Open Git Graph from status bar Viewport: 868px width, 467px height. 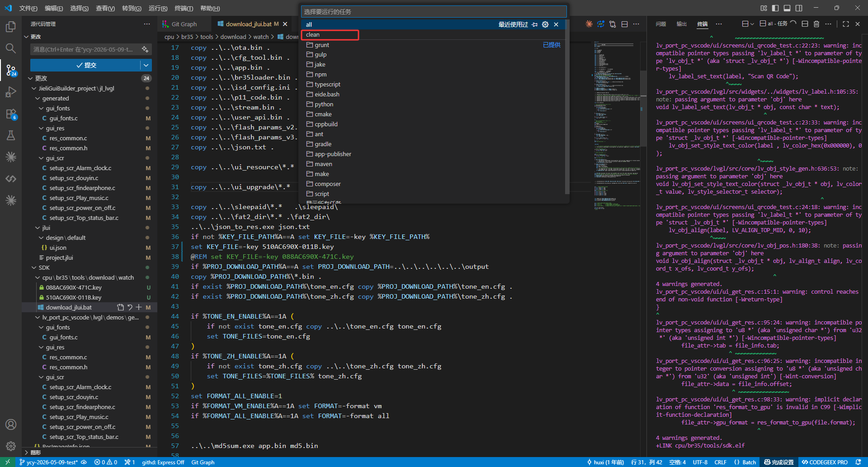click(203, 462)
